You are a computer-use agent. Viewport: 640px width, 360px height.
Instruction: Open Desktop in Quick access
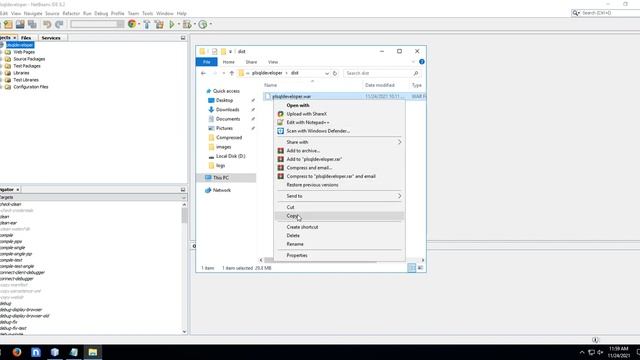[x=224, y=100]
